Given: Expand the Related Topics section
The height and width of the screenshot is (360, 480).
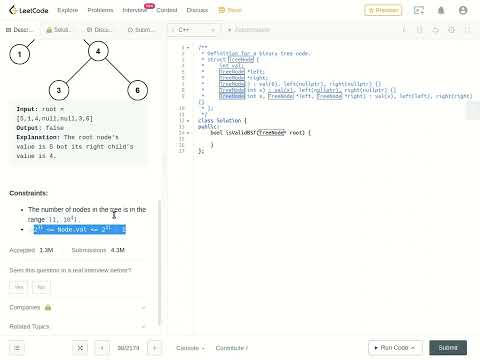Looking at the screenshot, I should point(77,326).
